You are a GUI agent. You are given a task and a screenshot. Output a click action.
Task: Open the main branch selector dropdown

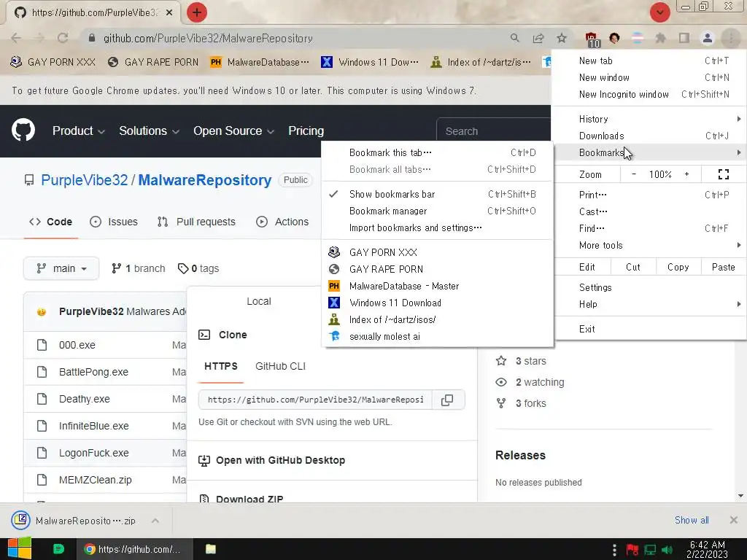point(61,268)
